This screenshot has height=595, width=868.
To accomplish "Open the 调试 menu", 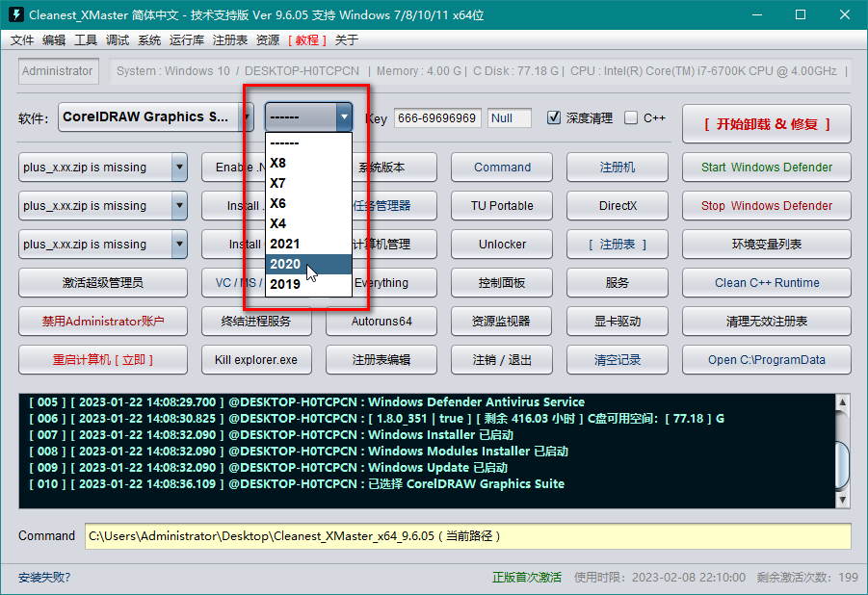I will click(118, 39).
